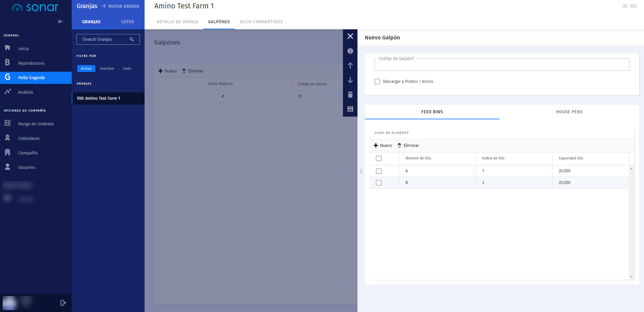
Task: Collapse the left sidebar with the arrow icon
Action: [60, 22]
